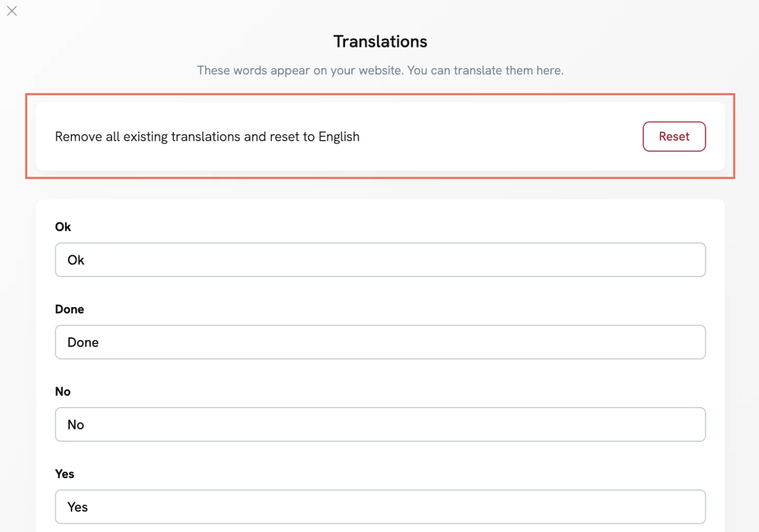
Task: Click the Done label above its field
Action: pyautogui.click(x=69, y=309)
